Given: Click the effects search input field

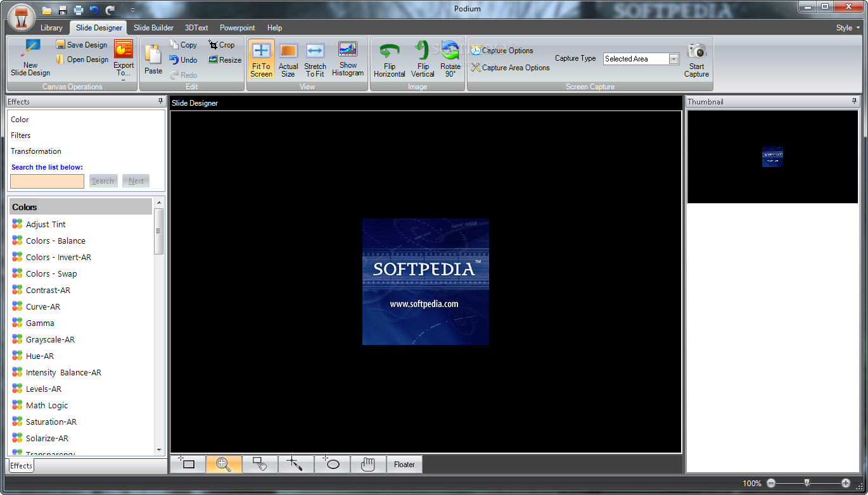Looking at the screenshot, I should [47, 181].
